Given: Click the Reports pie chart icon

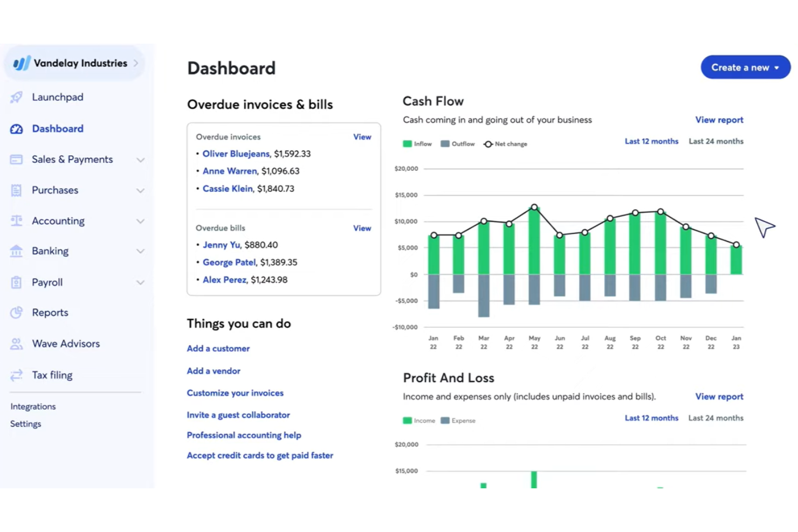Looking at the screenshot, I should click(17, 313).
